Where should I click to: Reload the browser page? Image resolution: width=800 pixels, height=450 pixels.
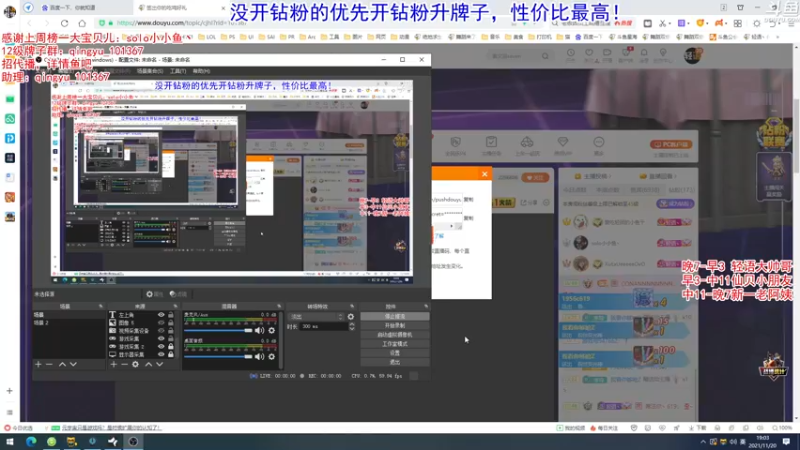64,23
